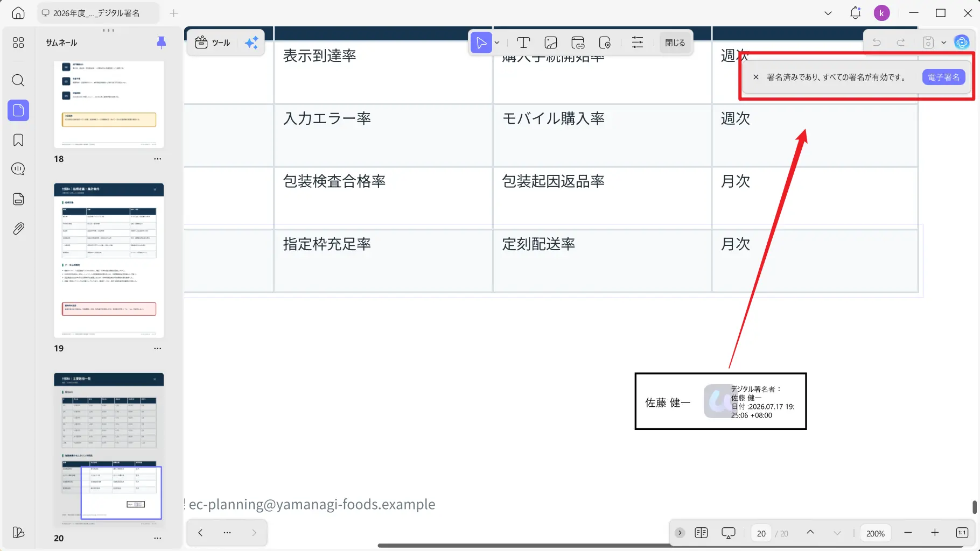Add a new tab with plus
The height and width of the screenshot is (551, 980).
[173, 13]
